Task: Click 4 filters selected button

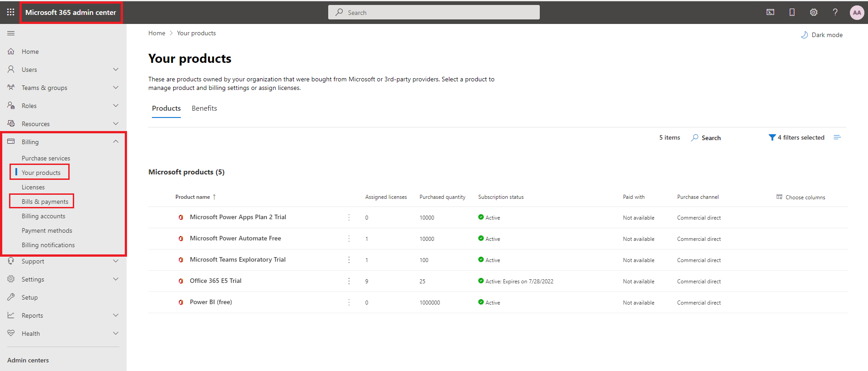Action: coord(797,137)
